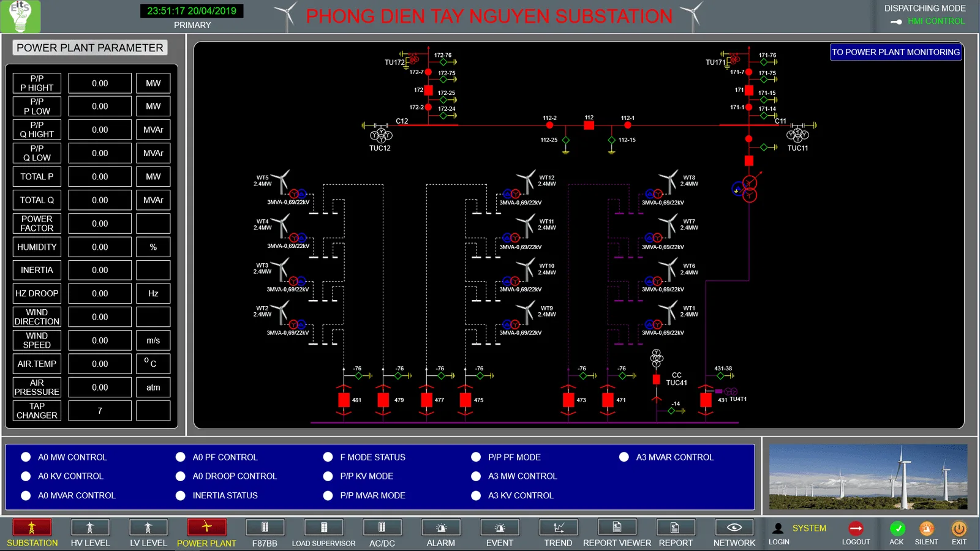Select P/P KV MODE indicator

click(x=328, y=476)
